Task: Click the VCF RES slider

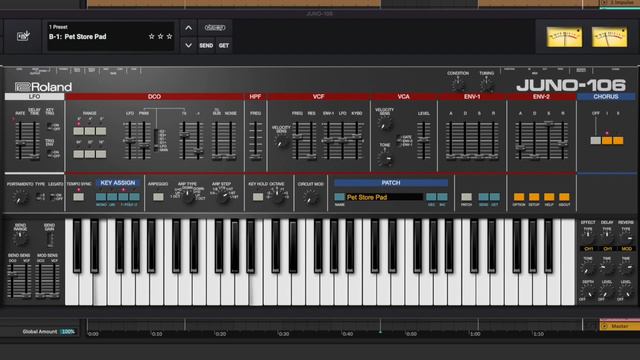Action: point(312,140)
